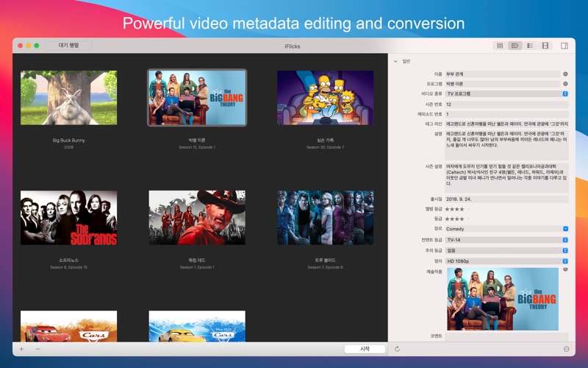Click the "Season 7, Episode 8" caption
Image resolution: width=588 pixels, height=368 pixels.
(x=325, y=267)
